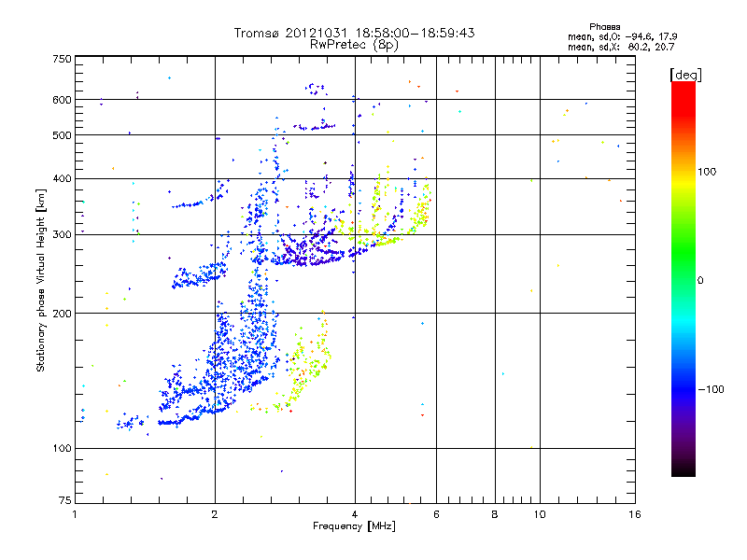This screenshot has height=560, width=747.
Task: Click the colorbar tick label '-100'
Action: (712, 389)
